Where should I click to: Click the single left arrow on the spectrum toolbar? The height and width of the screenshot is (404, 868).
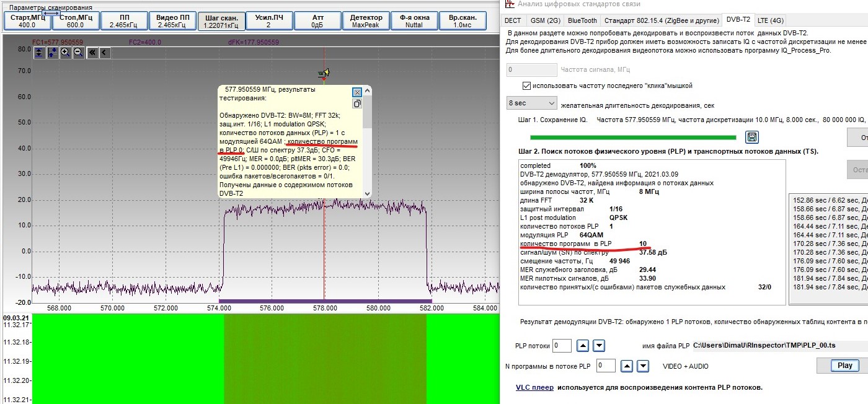pos(104,53)
